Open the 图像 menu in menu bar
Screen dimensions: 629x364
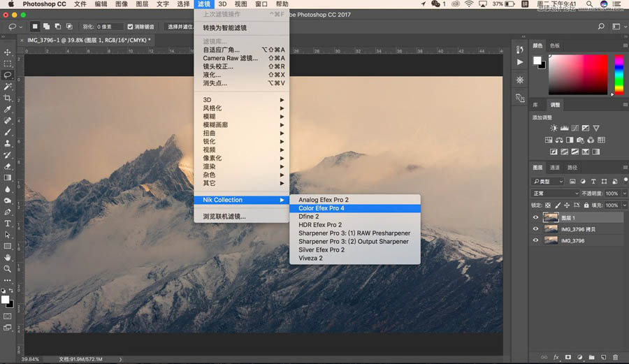(x=122, y=4)
